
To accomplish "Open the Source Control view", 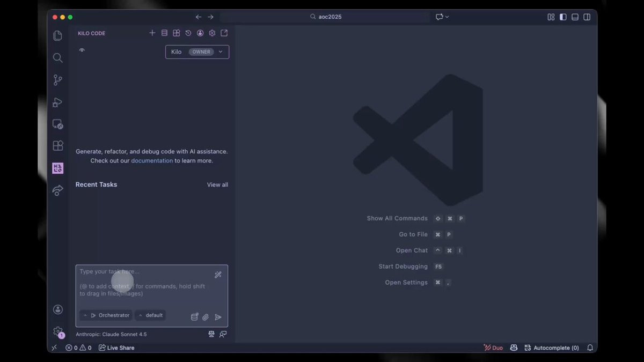I will [x=57, y=80].
